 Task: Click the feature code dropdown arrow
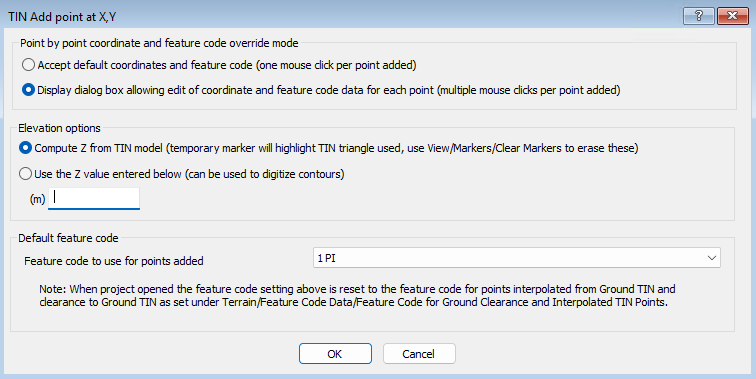click(x=712, y=258)
